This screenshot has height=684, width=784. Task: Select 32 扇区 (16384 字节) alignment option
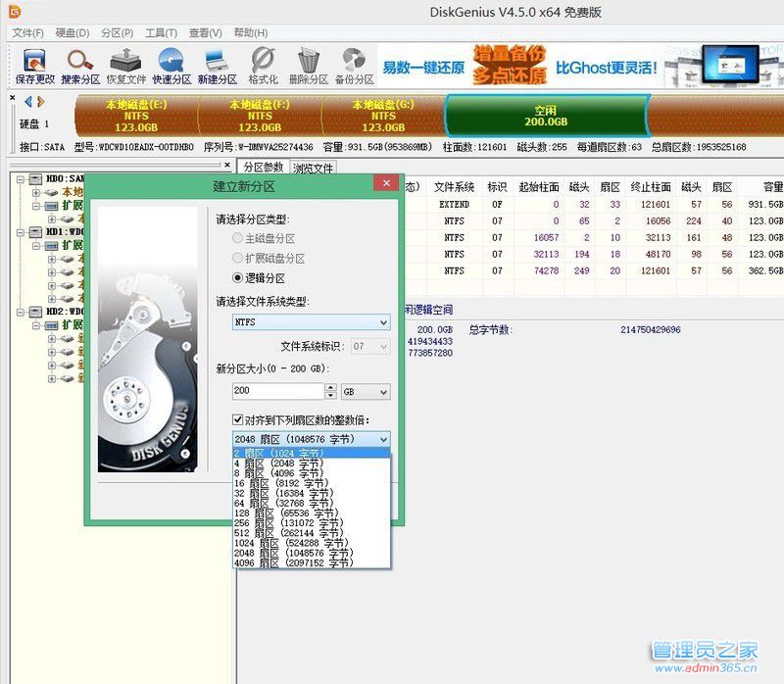pos(311,493)
